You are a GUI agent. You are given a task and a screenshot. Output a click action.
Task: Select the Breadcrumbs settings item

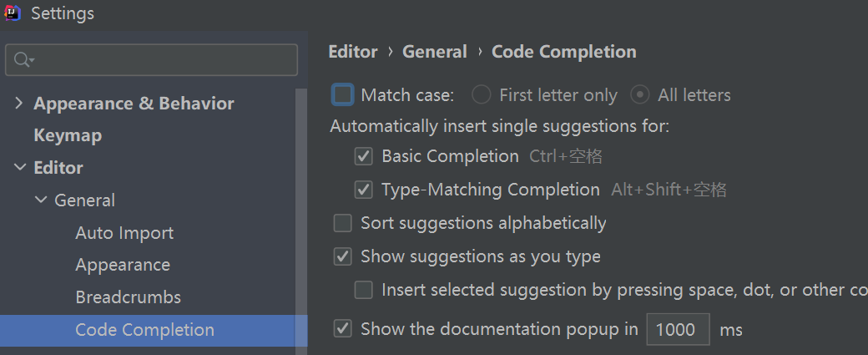128,297
